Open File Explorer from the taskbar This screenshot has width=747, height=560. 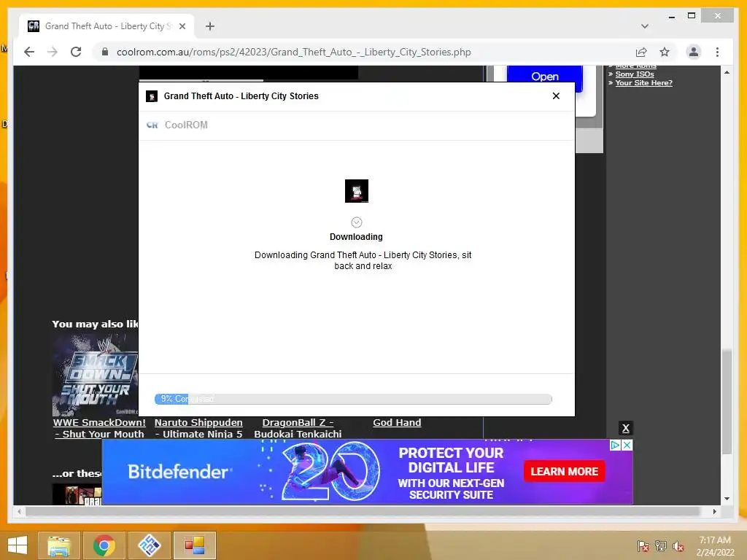pos(59,545)
